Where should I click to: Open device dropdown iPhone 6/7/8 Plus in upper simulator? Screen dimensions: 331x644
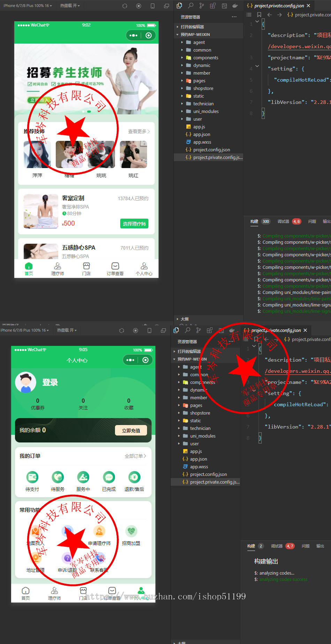click(27, 6)
